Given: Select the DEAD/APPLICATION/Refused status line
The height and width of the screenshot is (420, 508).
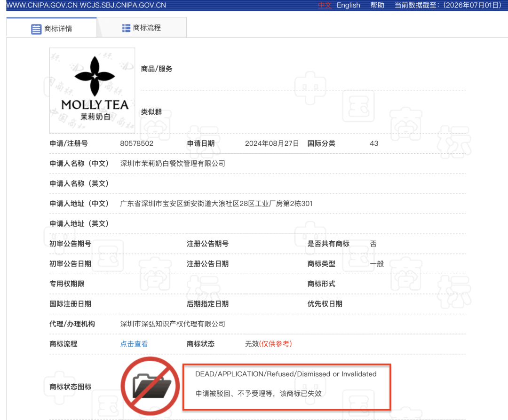Looking at the screenshot, I should pos(286,374).
